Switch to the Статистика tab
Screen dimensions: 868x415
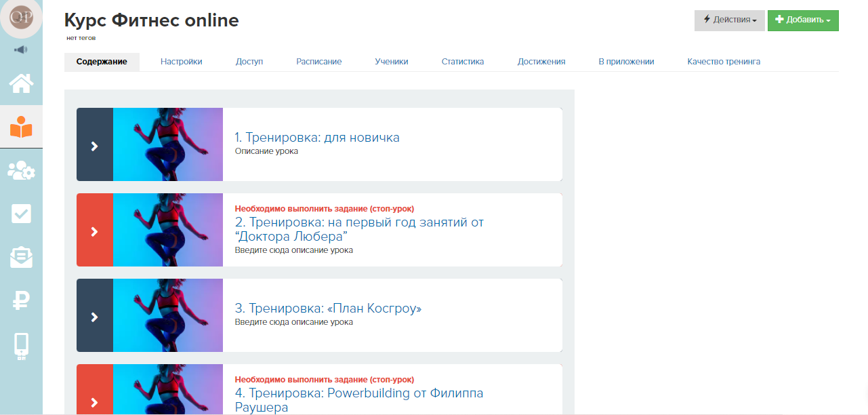coord(462,61)
